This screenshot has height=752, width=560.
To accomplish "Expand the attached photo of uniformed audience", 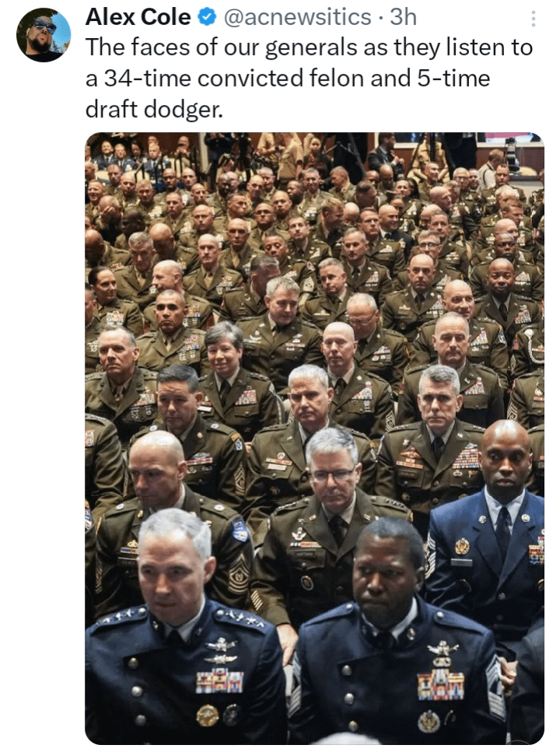I will (x=315, y=439).
